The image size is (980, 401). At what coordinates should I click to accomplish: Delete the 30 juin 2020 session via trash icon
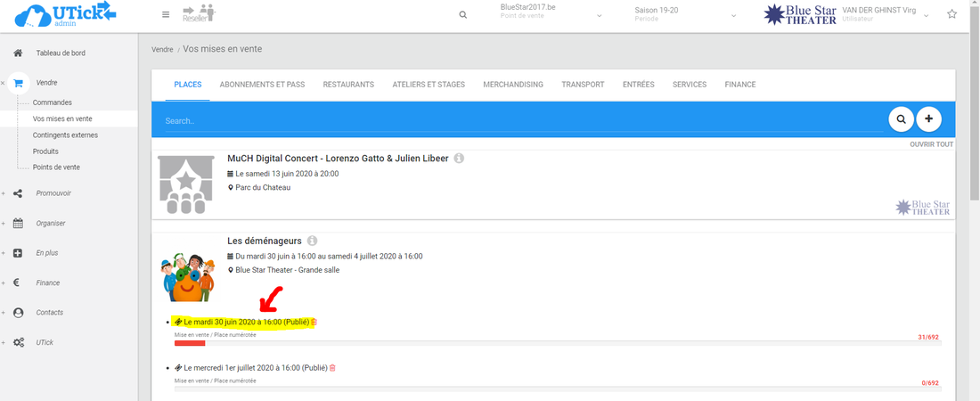pos(314,322)
